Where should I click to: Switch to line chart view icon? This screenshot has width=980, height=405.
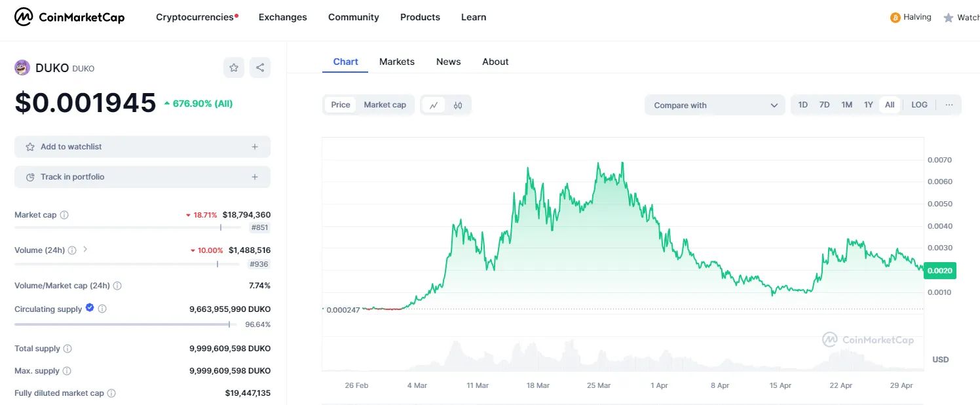click(434, 105)
